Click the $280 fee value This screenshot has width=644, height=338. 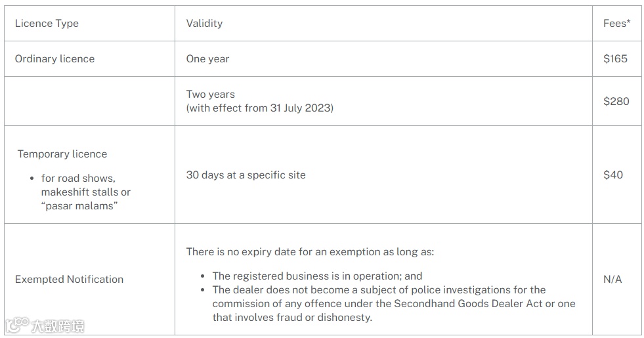pyautogui.click(x=616, y=101)
